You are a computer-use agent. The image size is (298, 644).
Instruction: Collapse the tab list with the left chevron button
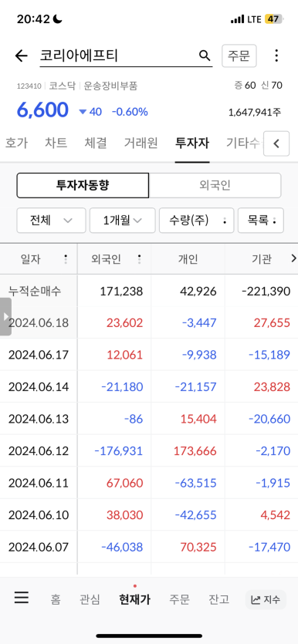click(x=276, y=143)
